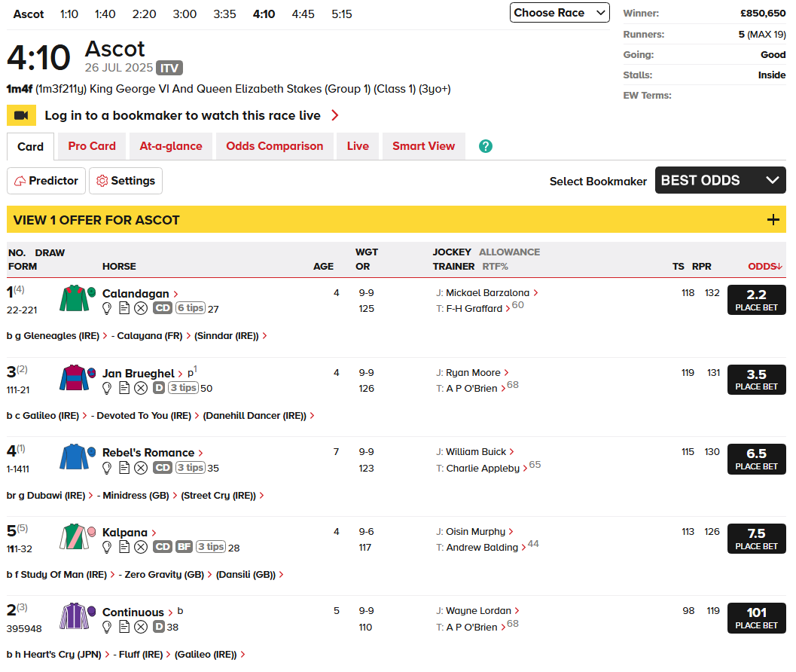Viewport: 796px width, 672px height.
Task: Click Jan Brueghel's maroon and blue silks
Action: [78, 377]
